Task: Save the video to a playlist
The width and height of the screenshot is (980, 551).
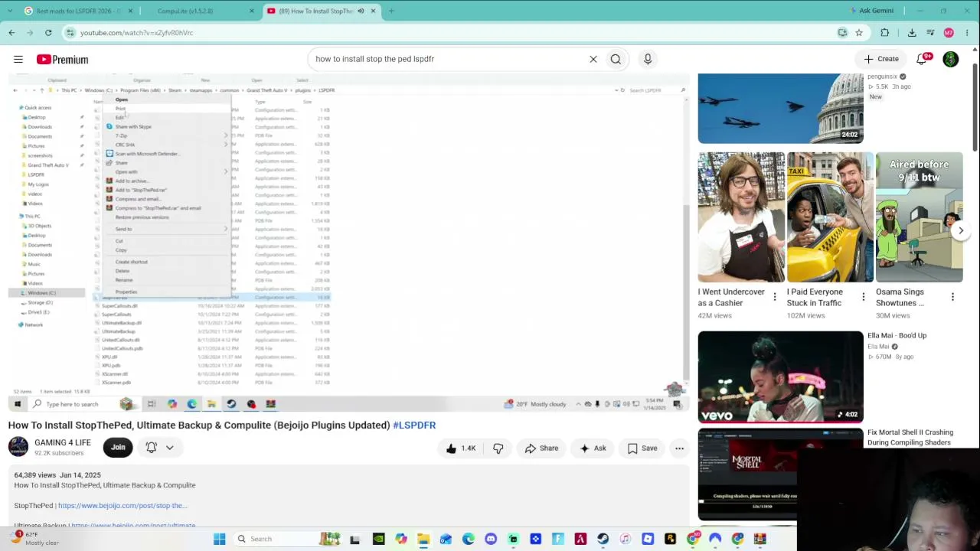Action: pyautogui.click(x=642, y=448)
